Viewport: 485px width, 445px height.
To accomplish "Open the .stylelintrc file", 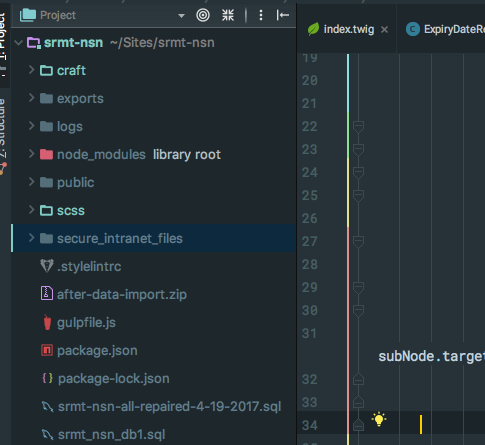I will click(x=89, y=267).
